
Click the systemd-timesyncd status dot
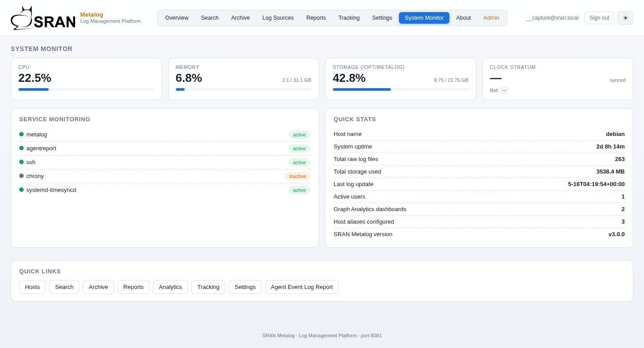click(21, 190)
